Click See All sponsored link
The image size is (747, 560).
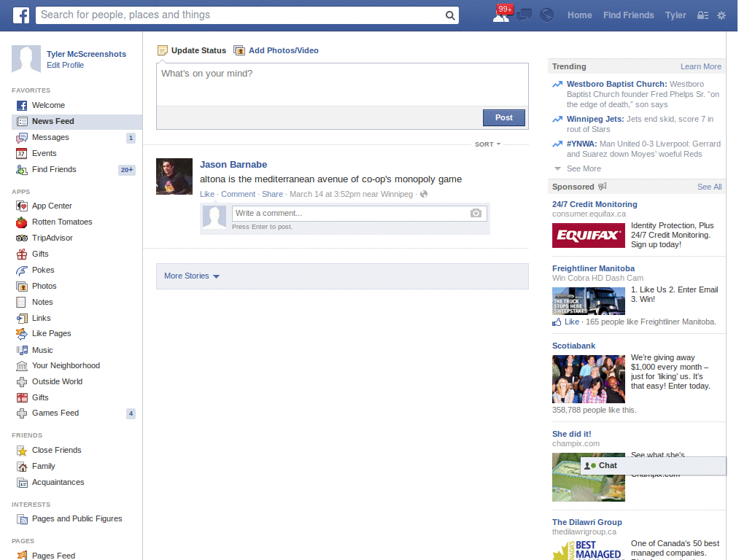[x=709, y=187]
